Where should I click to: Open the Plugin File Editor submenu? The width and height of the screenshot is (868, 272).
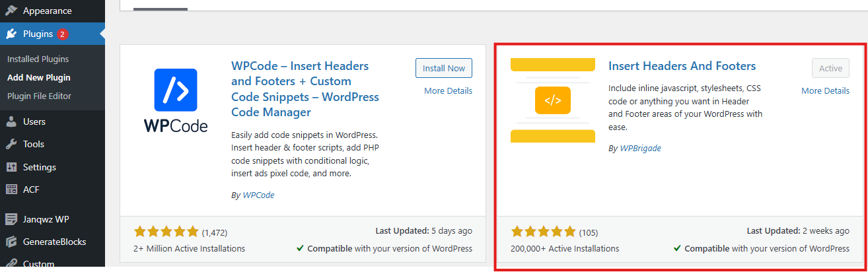point(39,96)
